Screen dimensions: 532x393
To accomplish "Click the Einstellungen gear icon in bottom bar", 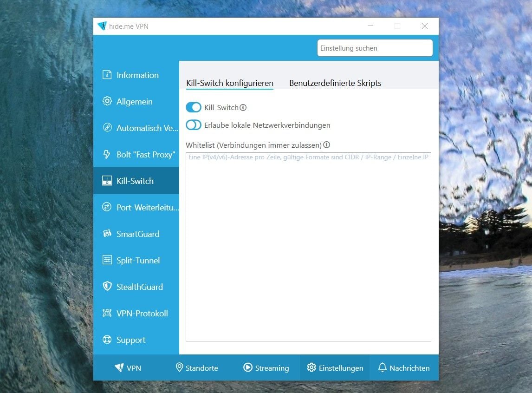I will pyautogui.click(x=311, y=367).
